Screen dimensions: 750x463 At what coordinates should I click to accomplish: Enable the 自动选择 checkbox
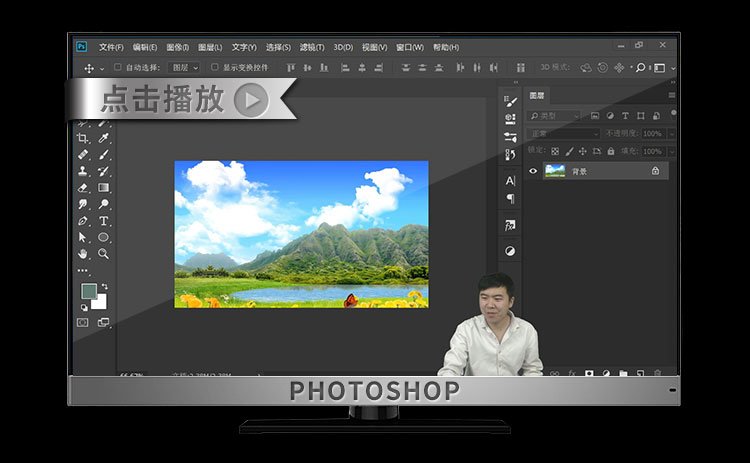[118, 67]
